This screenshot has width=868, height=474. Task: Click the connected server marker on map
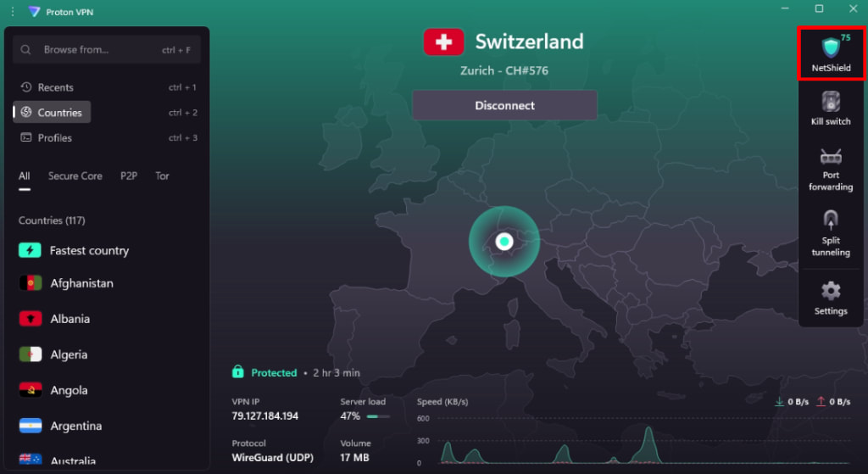tap(504, 242)
